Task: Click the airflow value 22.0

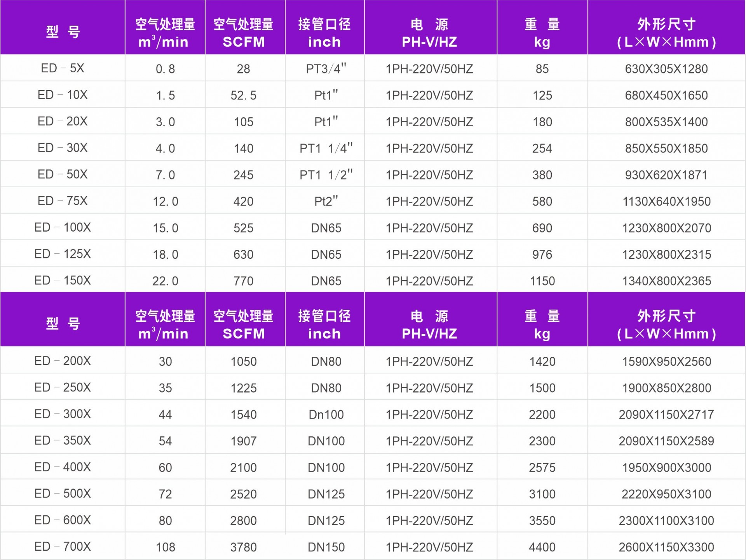Action: (x=165, y=281)
